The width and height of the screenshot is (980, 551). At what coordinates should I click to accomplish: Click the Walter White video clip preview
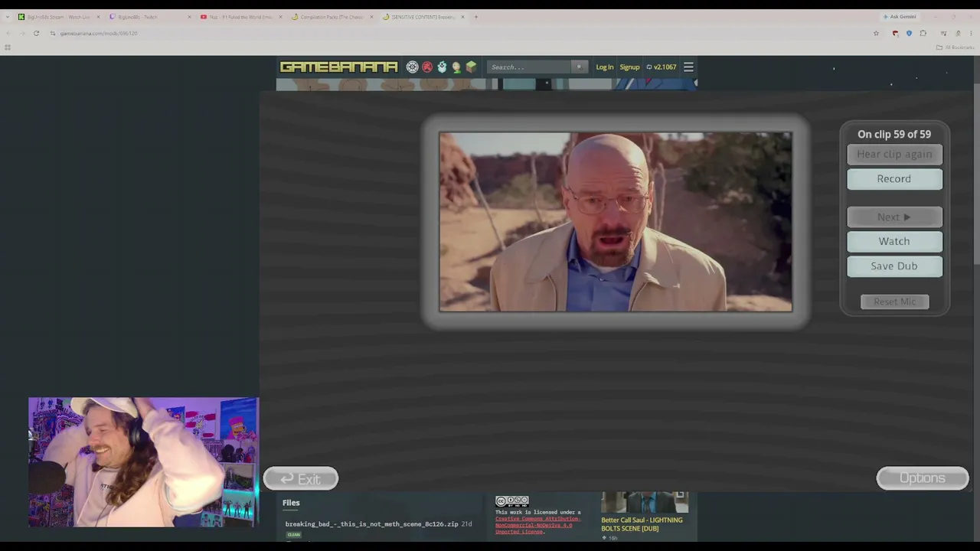coord(616,222)
